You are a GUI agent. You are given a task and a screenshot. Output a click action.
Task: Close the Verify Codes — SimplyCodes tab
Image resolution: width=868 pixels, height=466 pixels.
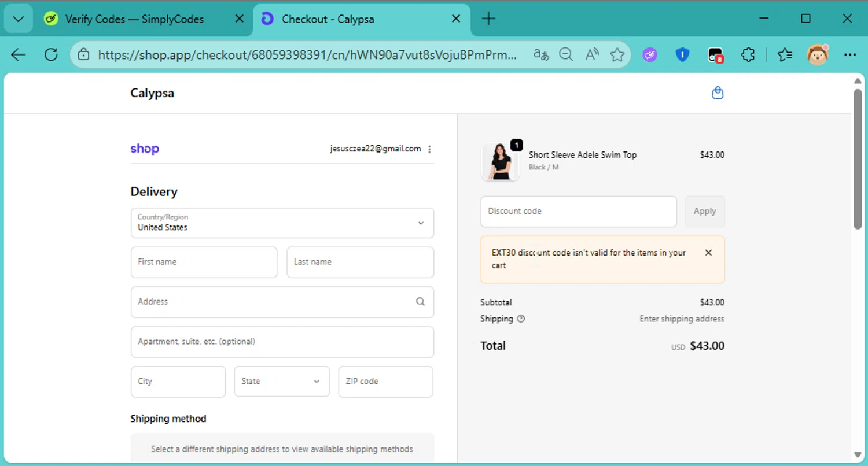click(239, 19)
